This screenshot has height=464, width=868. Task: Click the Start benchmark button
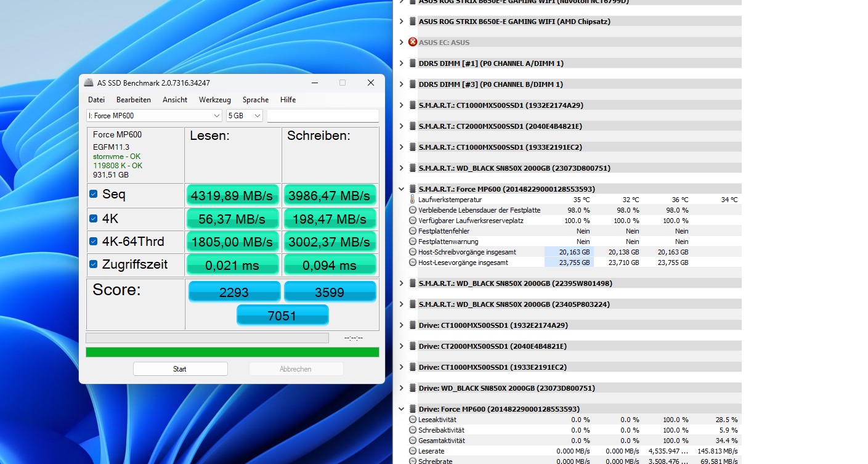[x=180, y=369]
